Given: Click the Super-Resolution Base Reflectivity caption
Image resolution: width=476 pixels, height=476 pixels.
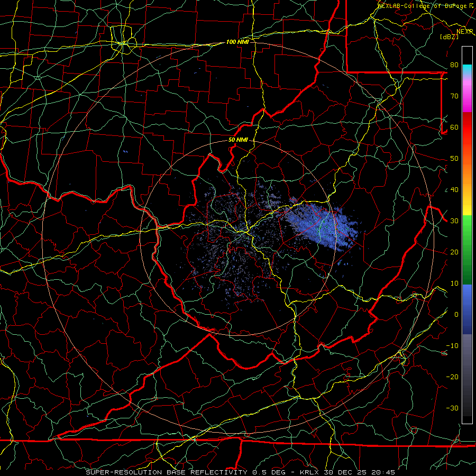Looking at the screenshot, I should click(x=241, y=472).
